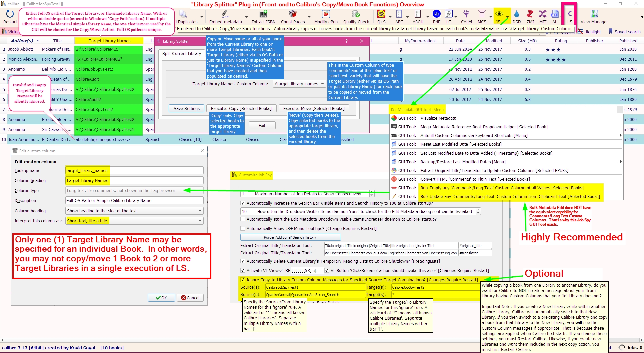Toggle 'Automatically Delete Current Library's Temporary Reading Lists'

pos(243,261)
